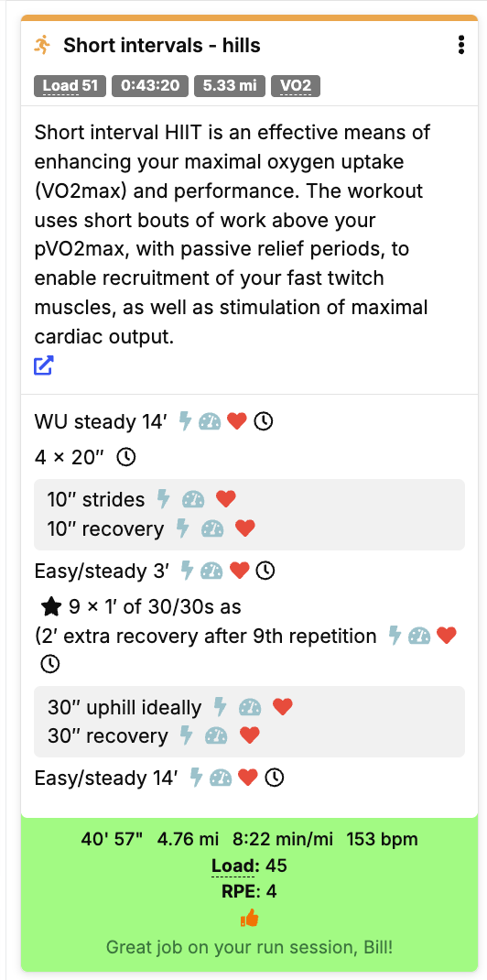Click the 5.33 mi distance badge
487x980 pixels.
230,85
